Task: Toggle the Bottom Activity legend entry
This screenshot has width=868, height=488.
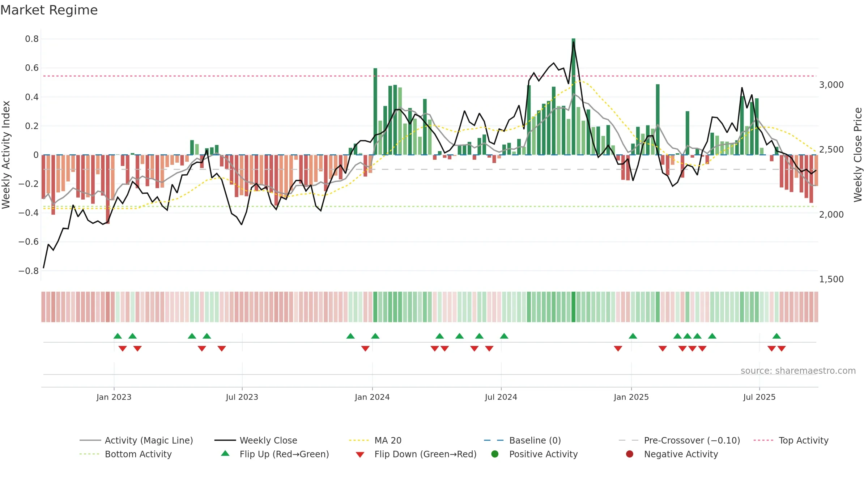Action: pyautogui.click(x=125, y=454)
